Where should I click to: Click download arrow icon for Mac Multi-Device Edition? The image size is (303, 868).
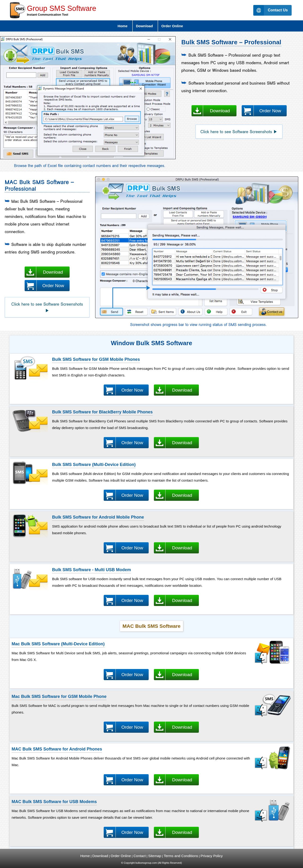(x=160, y=675)
